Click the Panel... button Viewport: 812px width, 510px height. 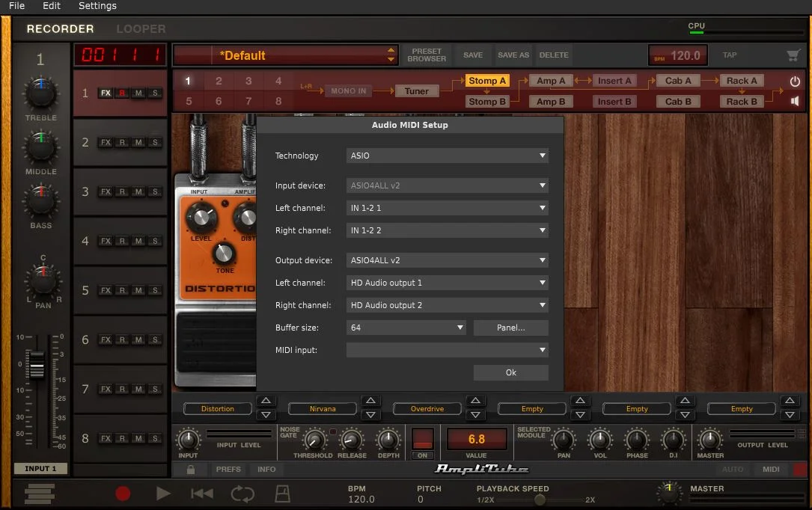point(510,328)
